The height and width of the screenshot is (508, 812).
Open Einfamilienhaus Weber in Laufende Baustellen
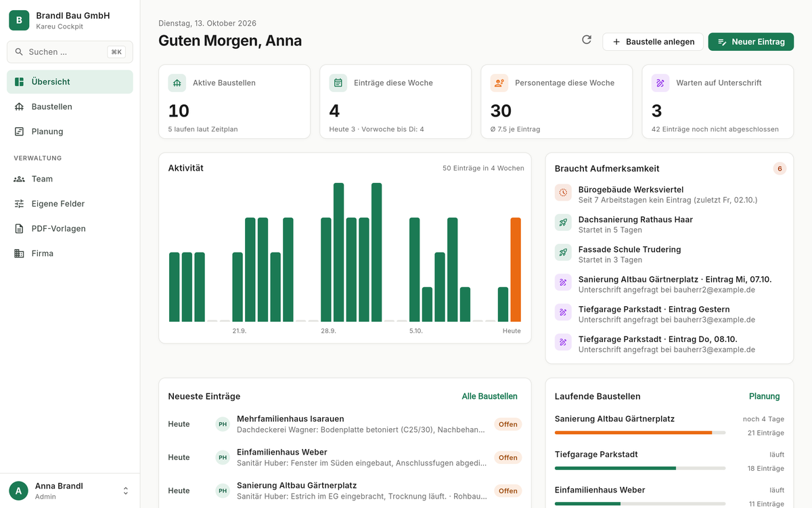[600, 490]
